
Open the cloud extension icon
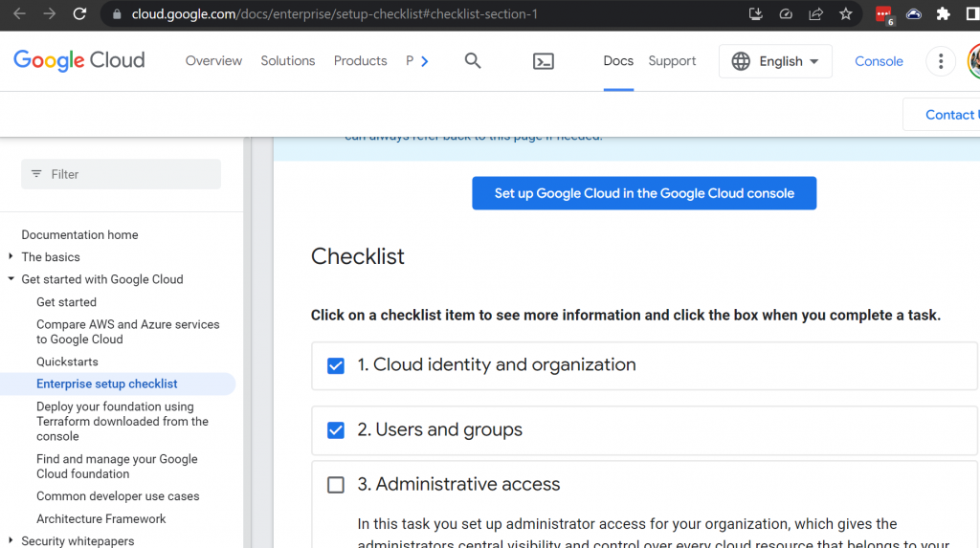pos(914,13)
